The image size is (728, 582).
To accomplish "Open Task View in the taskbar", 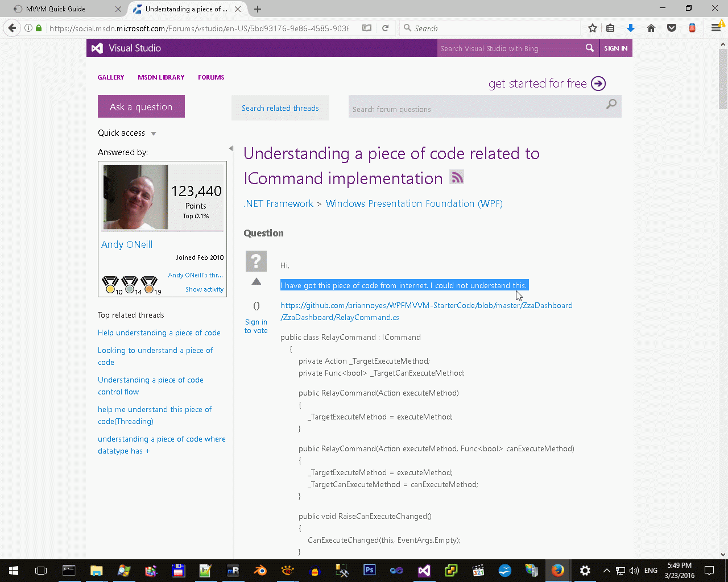I will coord(41,570).
